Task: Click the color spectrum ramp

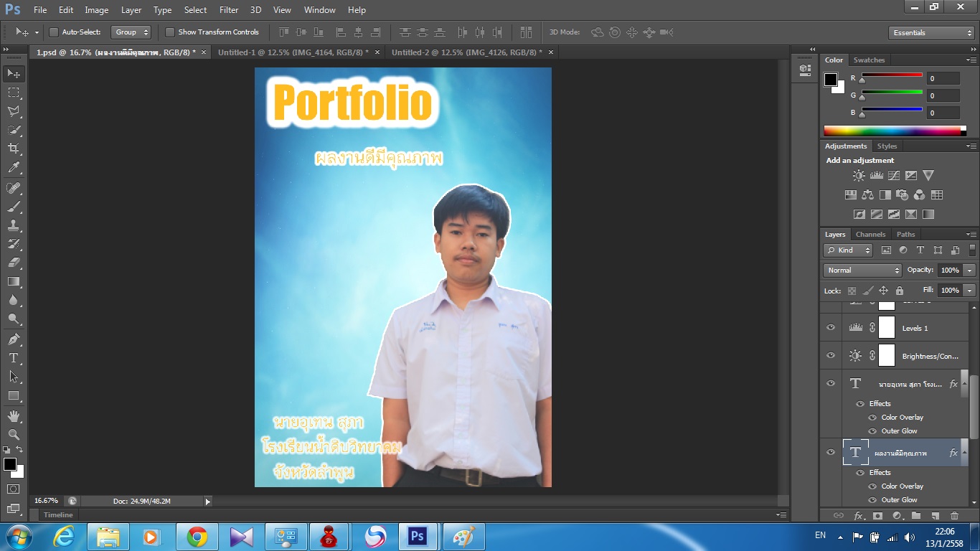Action: click(892, 131)
